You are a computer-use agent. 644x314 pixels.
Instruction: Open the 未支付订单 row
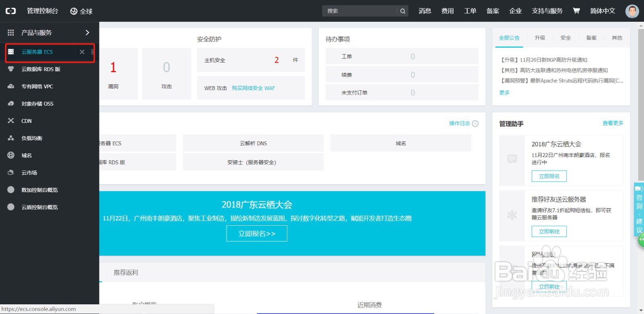click(x=402, y=92)
